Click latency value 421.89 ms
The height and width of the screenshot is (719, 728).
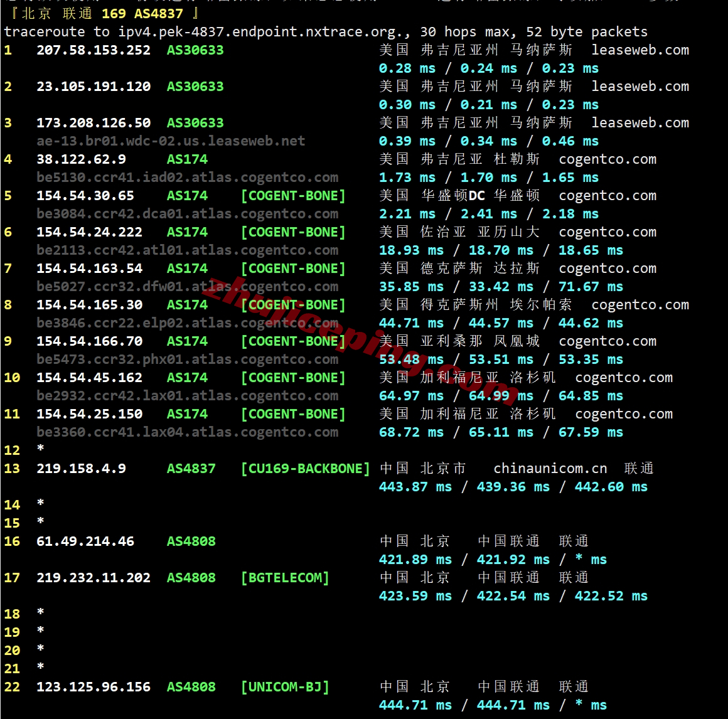(415, 560)
